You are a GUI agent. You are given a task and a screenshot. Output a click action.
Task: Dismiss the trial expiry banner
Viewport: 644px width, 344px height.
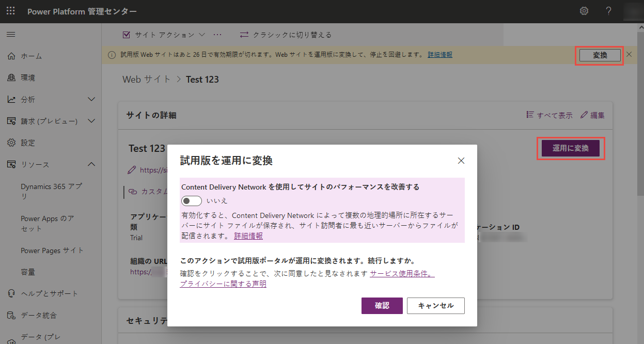pos(629,54)
